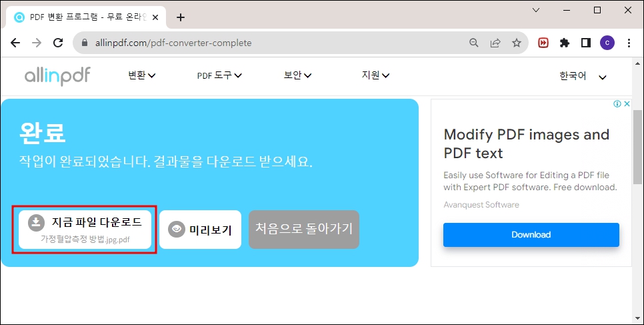The image size is (644, 325).
Task: Open zoom magnifier icon in address bar
Action: coord(474,43)
